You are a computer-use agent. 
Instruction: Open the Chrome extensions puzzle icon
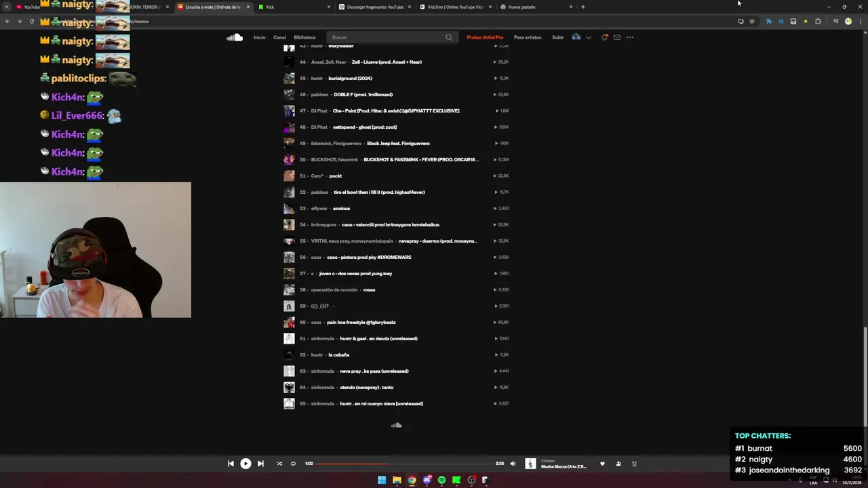(x=818, y=21)
